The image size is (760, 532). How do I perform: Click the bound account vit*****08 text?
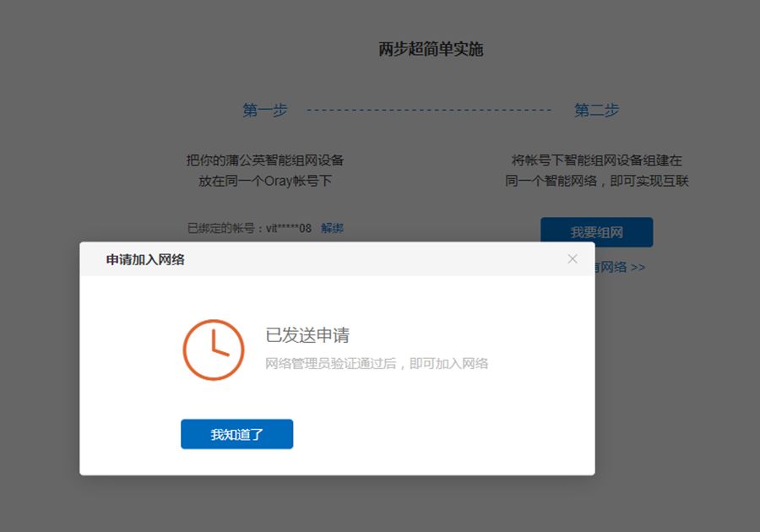[x=289, y=228]
